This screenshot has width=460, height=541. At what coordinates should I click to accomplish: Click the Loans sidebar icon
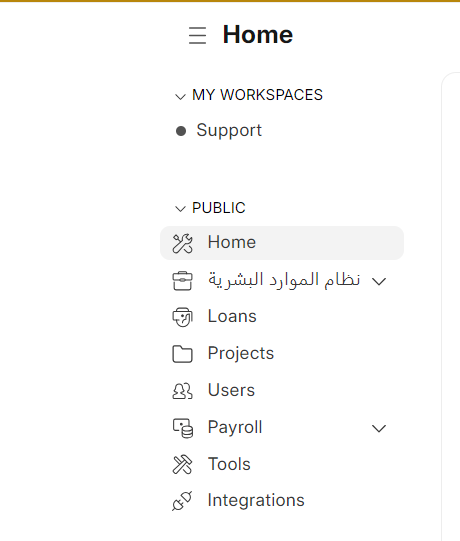[182, 317]
